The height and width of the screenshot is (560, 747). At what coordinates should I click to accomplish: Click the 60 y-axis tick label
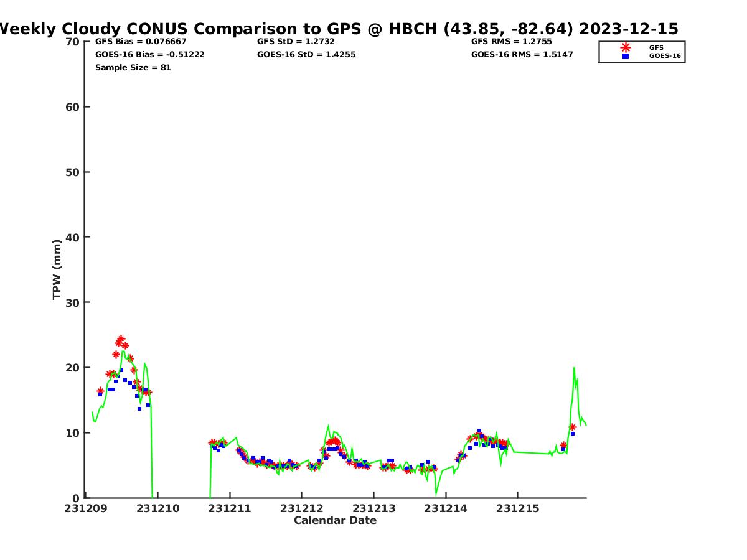pyautogui.click(x=72, y=107)
